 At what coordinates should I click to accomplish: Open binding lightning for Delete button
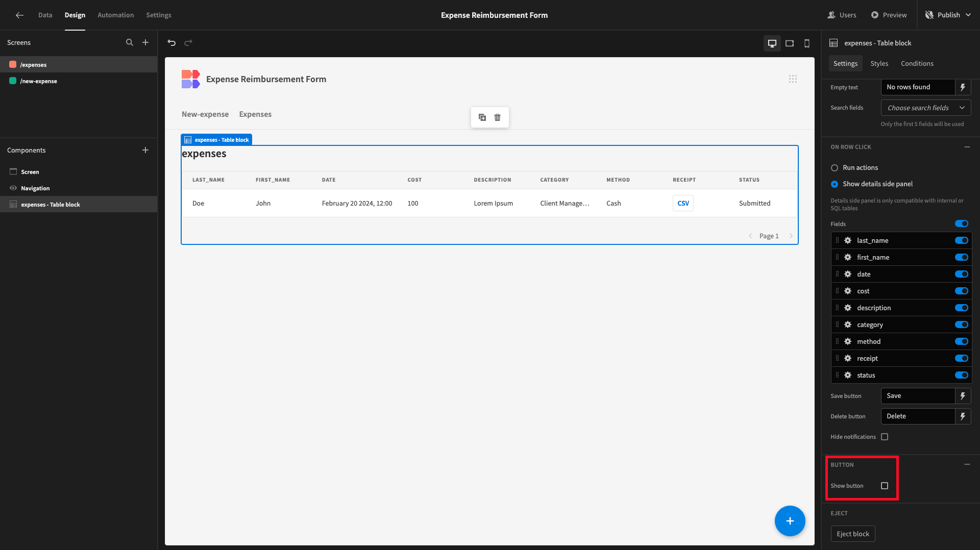[x=963, y=416]
